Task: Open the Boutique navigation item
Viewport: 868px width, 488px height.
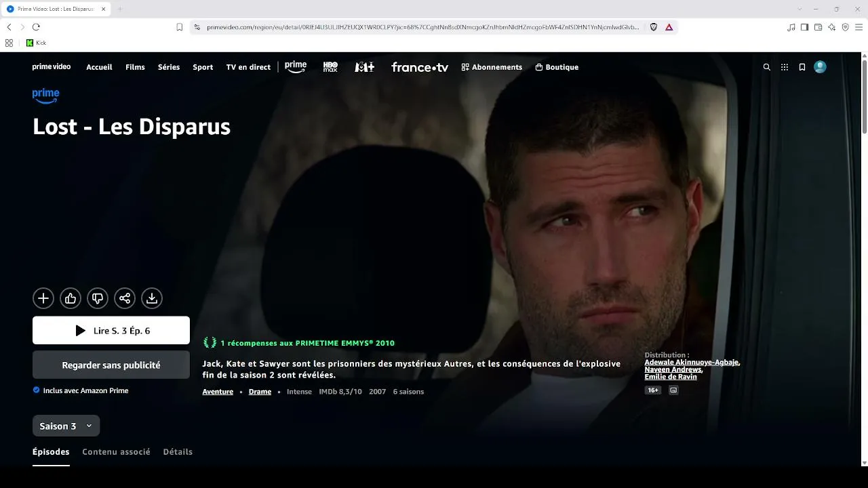Action: (557, 67)
